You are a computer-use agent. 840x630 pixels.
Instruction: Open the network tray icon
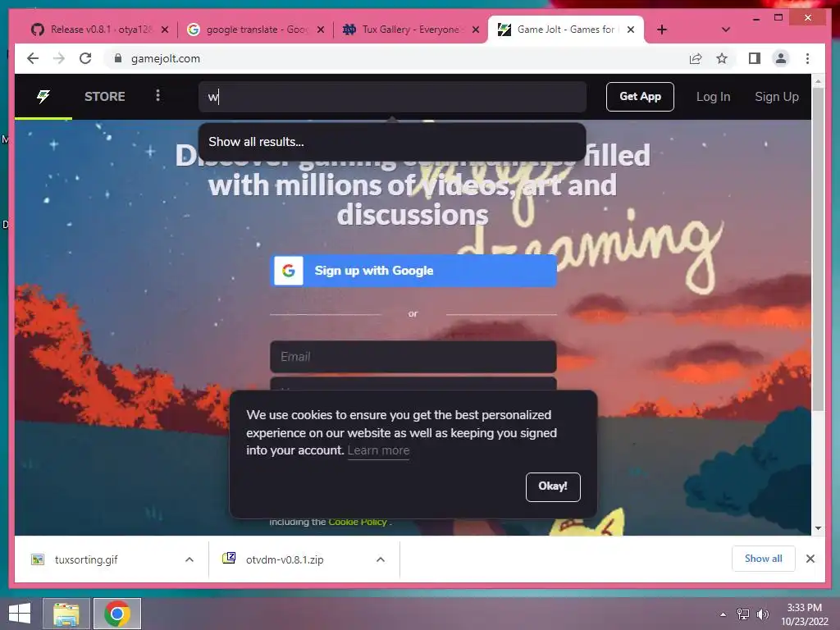point(743,614)
